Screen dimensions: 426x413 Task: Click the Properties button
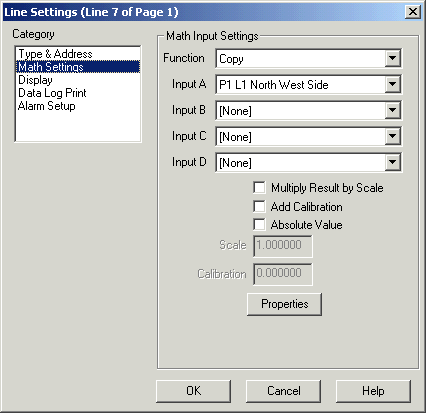click(284, 304)
